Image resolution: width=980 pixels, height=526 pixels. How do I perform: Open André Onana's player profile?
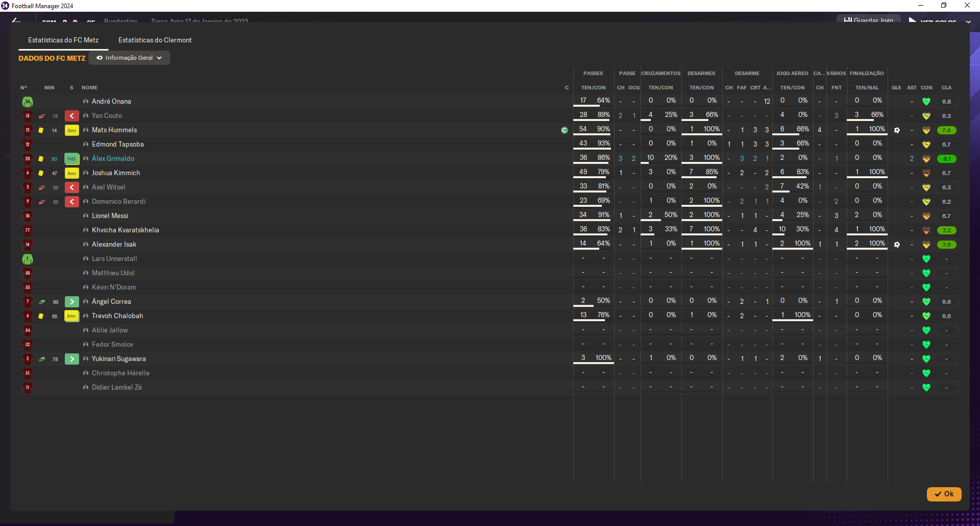pyautogui.click(x=111, y=102)
